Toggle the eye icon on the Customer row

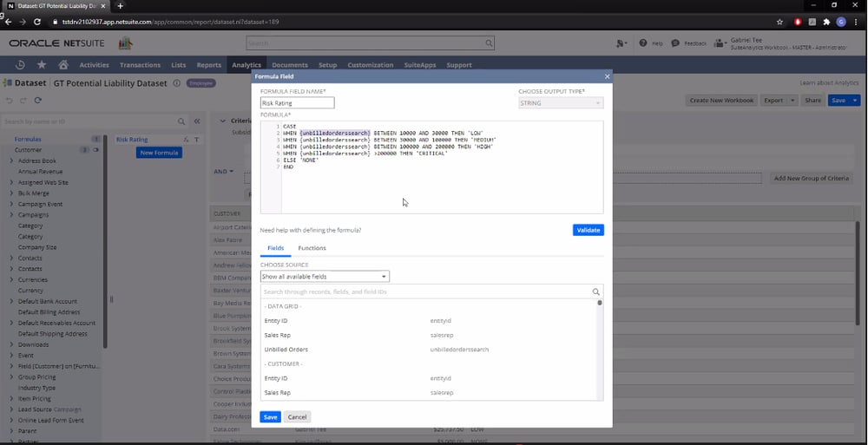point(96,150)
